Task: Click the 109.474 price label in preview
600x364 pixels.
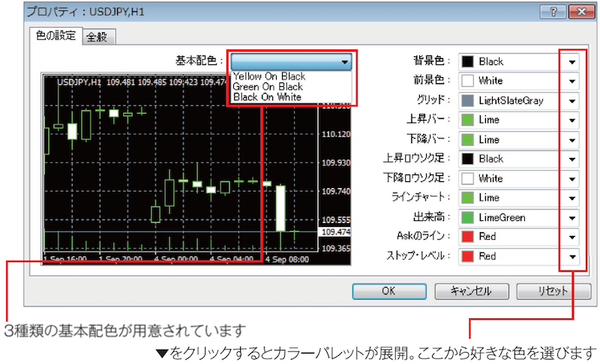Action: (335, 232)
